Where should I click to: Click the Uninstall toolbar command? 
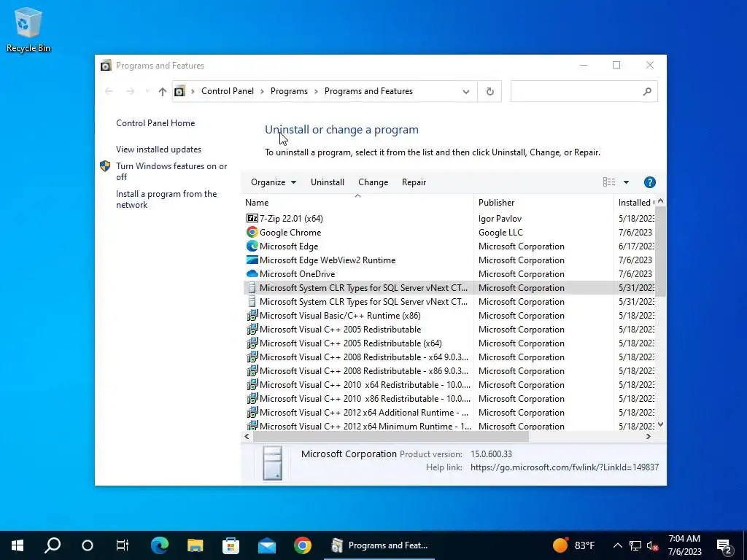(x=328, y=182)
